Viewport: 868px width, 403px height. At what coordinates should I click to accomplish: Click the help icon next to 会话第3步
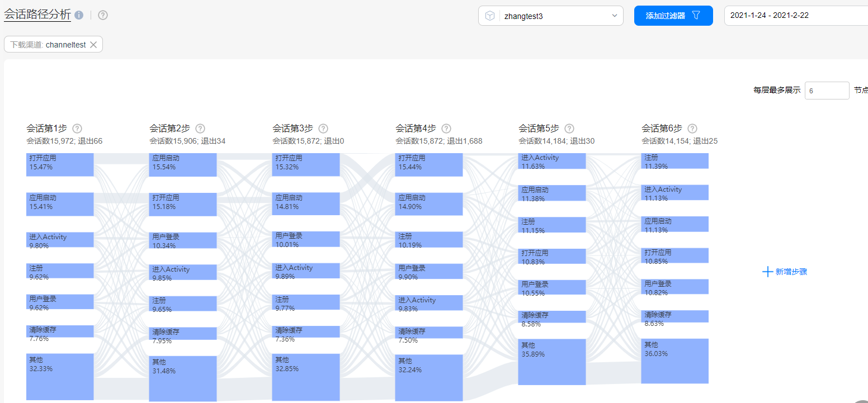pyautogui.click(x=323, y=128)
